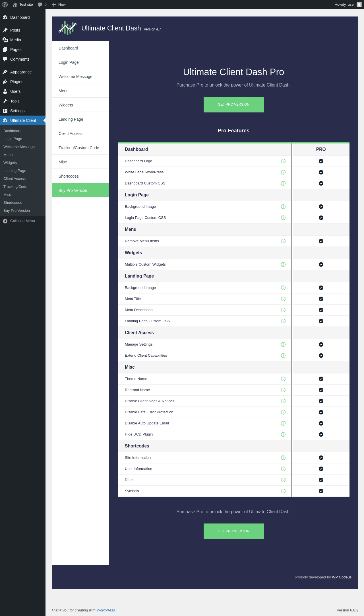Image resolution: width=364 pixels, height=616 pixels.
Task: Click the Collapse Menu arrow icon
Action: (5, 221)
